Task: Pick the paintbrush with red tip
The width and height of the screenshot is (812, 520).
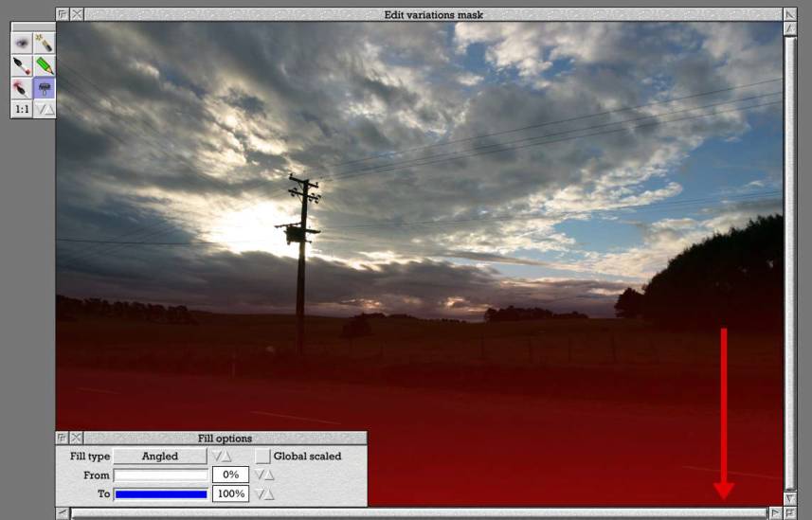Action: point(21,65)
